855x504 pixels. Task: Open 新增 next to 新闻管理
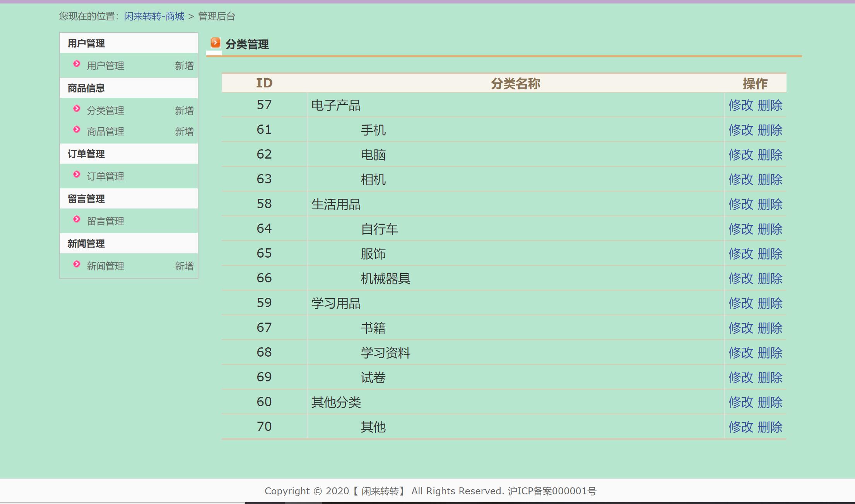coord(184,266)
